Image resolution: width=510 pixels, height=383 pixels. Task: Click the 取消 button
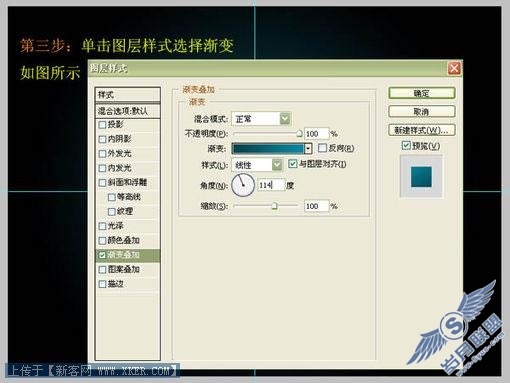(422, 111)
